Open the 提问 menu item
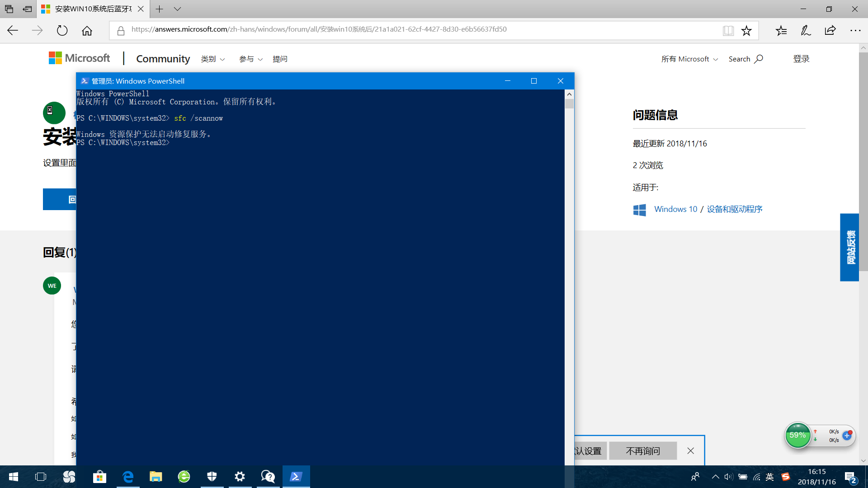Screen dimensions: 868x488 [x=280, y=59]
